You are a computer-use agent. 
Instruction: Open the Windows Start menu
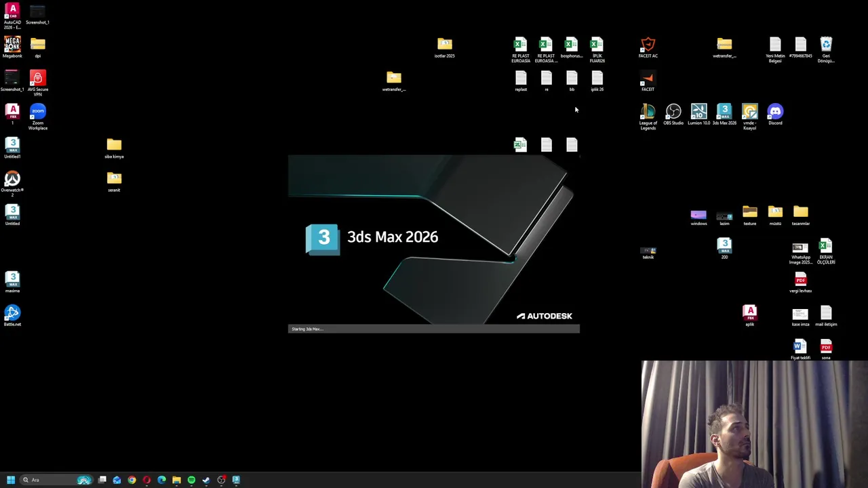(11, 480)
